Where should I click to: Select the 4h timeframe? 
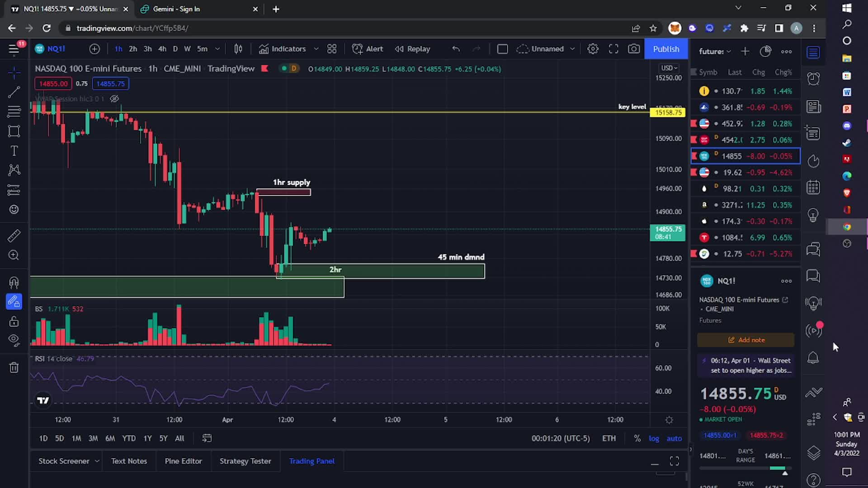pyautogui.click(x=162, y=49)
